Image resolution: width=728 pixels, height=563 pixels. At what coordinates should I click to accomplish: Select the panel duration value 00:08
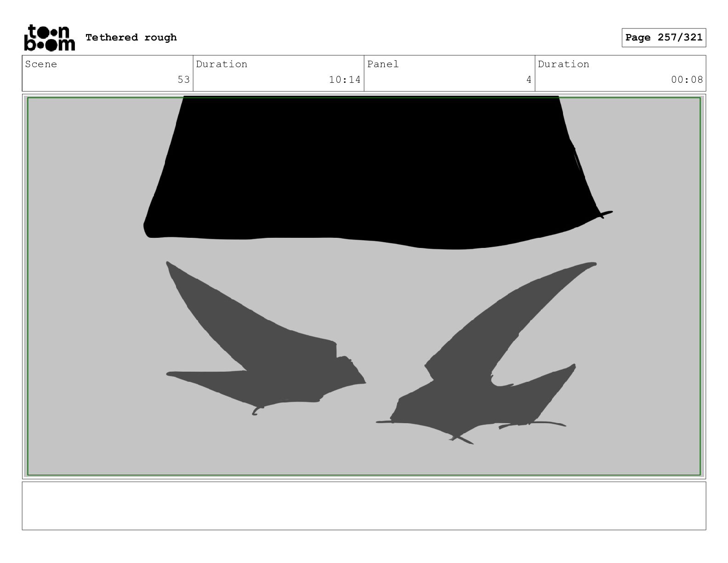point(687,80)
